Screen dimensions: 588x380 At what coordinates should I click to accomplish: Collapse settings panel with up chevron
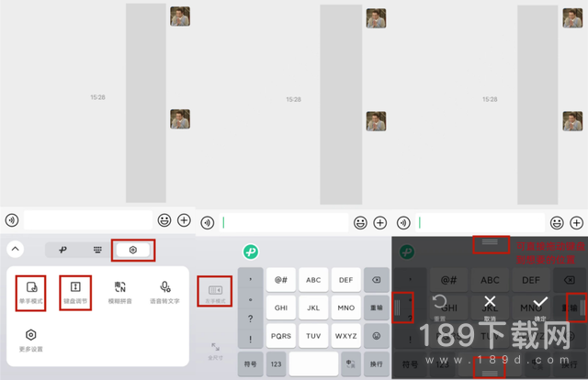15,249
